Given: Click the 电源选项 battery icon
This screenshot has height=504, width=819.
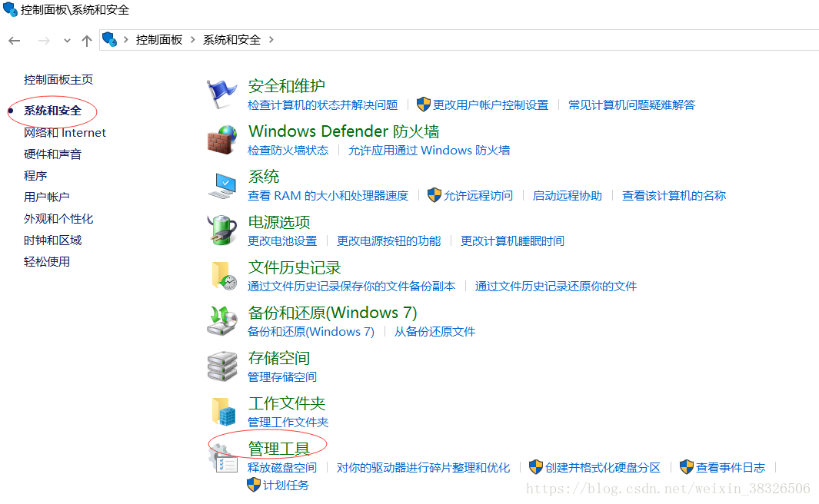Looking at the screenshot, I should pos(222,230).
